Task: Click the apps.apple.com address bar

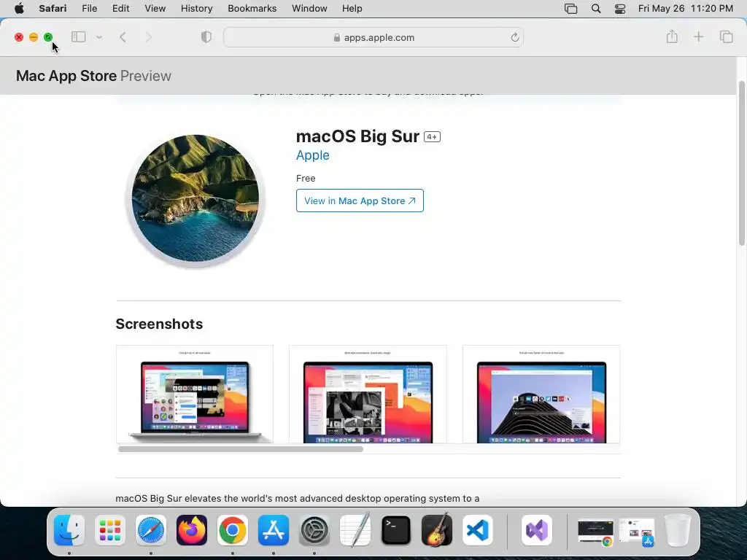Action: tap(373, 37)
